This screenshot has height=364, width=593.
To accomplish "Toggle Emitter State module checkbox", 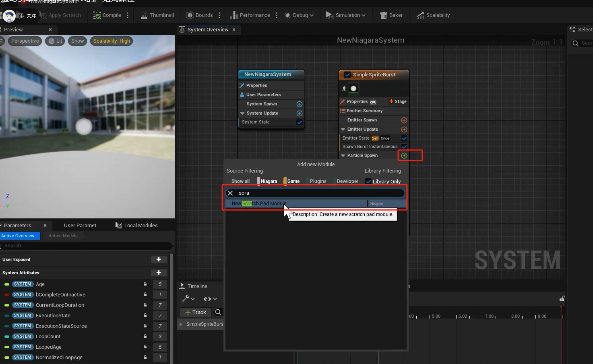I will coord(404,138).
